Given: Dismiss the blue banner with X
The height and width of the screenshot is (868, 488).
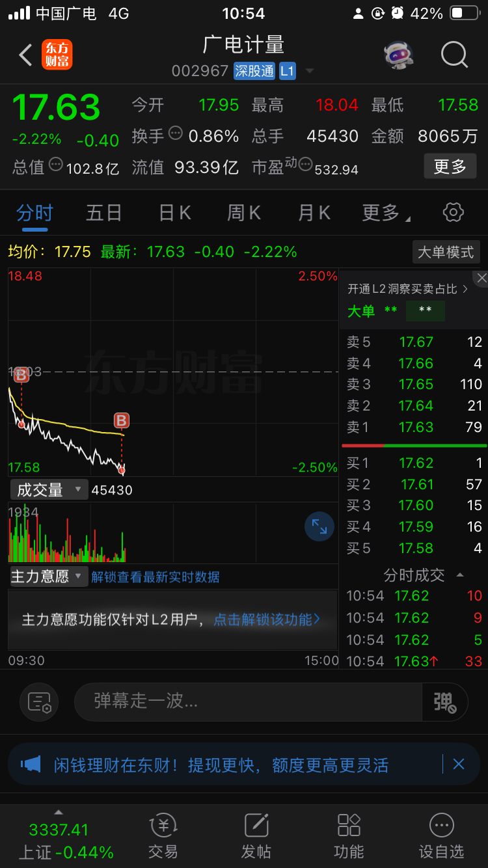Looking at the screenshot, I should coord(459,764).
